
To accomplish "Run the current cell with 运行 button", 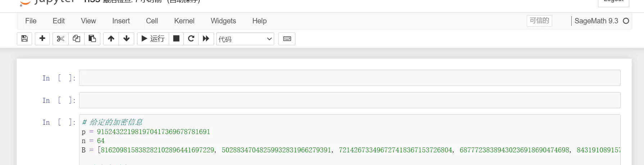I will click(153, 38).
